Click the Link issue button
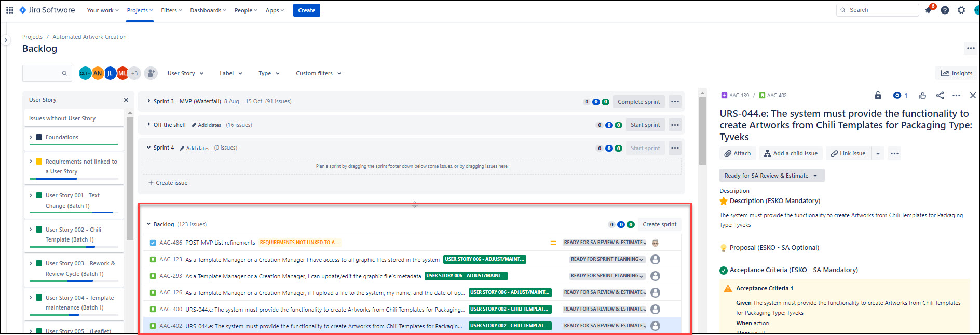The height and width of the screenshot is (335, 980). pos(848,153)
